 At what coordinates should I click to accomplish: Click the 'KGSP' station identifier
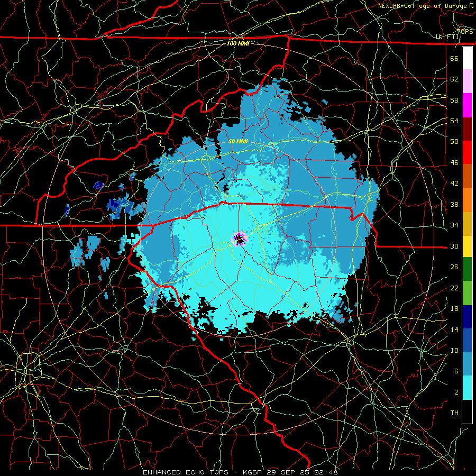click(x=253, y=472)
